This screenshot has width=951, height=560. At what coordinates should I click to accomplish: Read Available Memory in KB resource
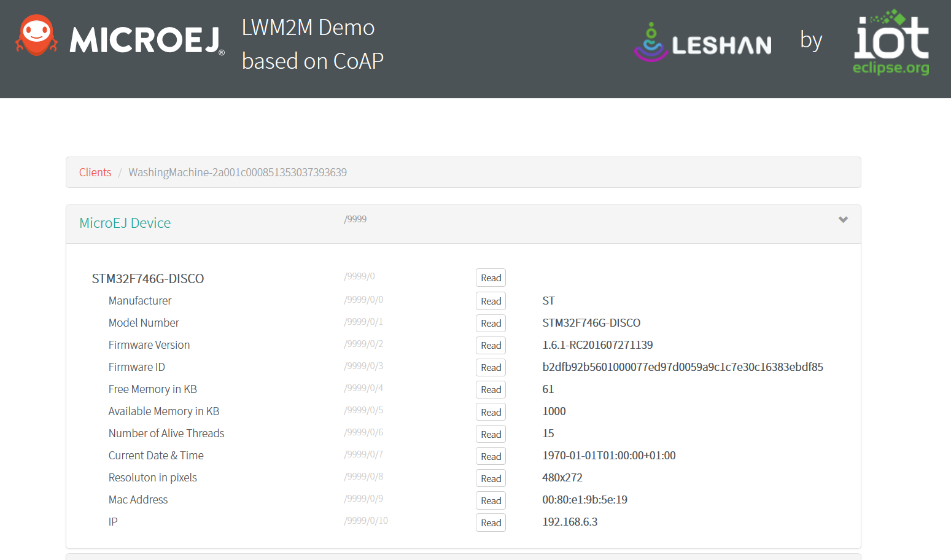point(491,412)
